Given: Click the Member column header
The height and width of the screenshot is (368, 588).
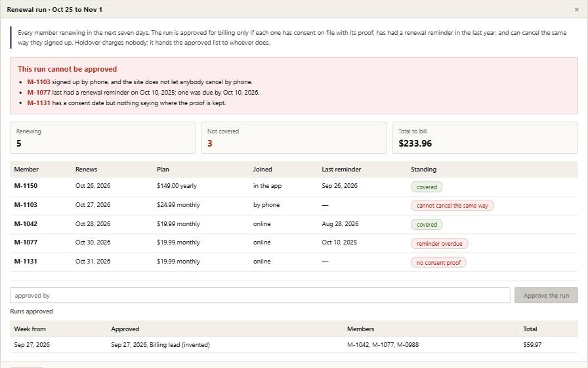Looking at the screenshot, I should [26, 170].
